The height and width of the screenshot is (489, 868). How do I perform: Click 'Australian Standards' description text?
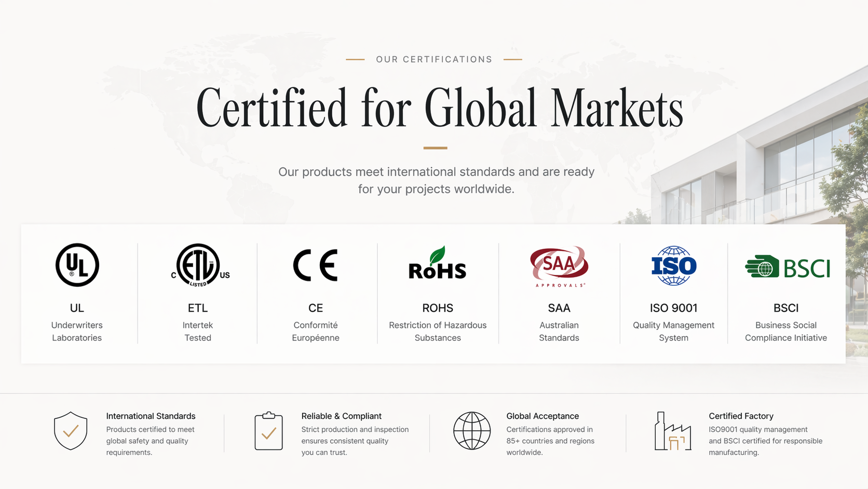(x=559, y=332)
